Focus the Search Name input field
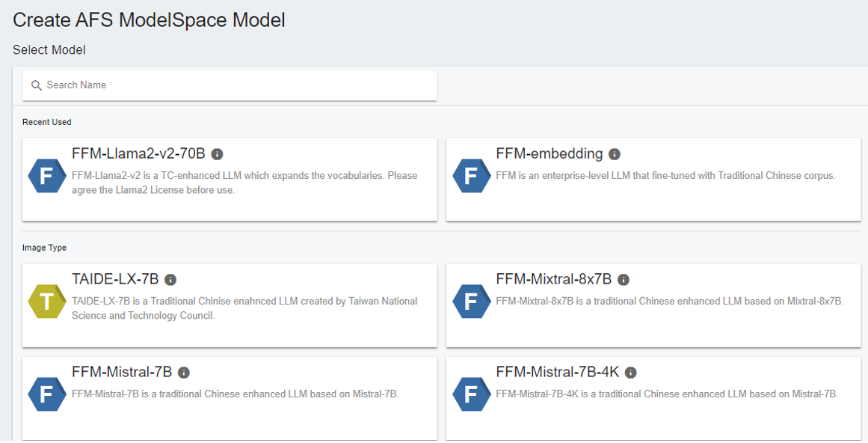The height and width of the screenshot is (443, 868). tap(230, 85)
